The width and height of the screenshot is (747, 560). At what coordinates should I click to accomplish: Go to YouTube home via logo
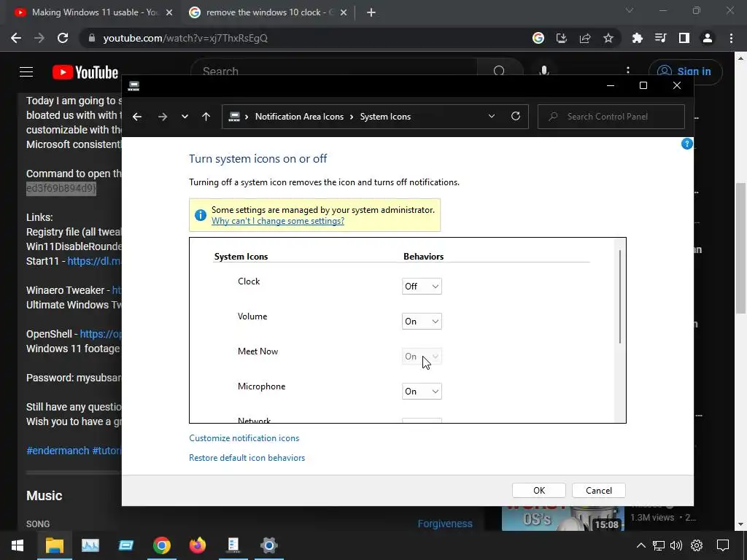click(85, 72)
